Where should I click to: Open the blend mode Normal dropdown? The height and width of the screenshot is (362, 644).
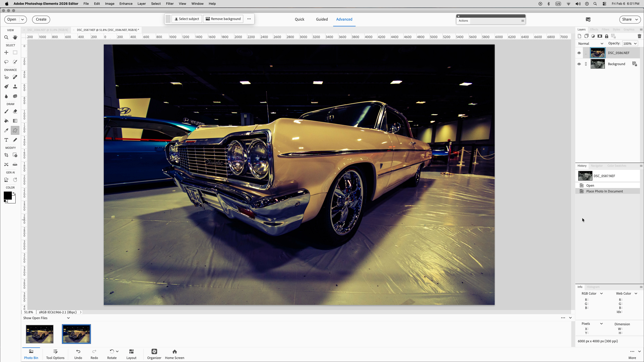591,43
